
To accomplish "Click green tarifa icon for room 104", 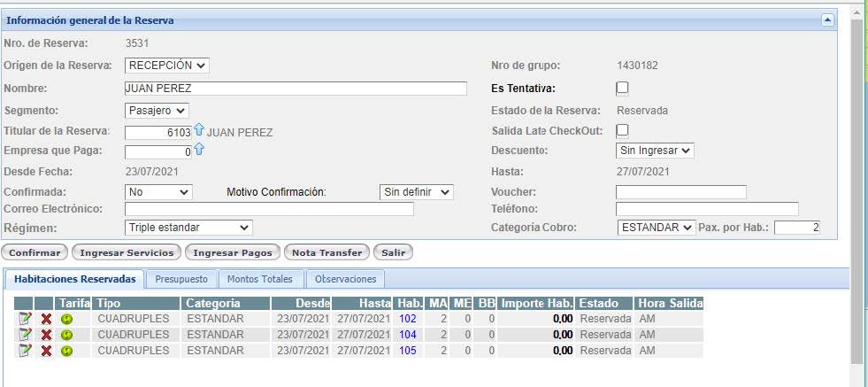I will pos(66,335).
